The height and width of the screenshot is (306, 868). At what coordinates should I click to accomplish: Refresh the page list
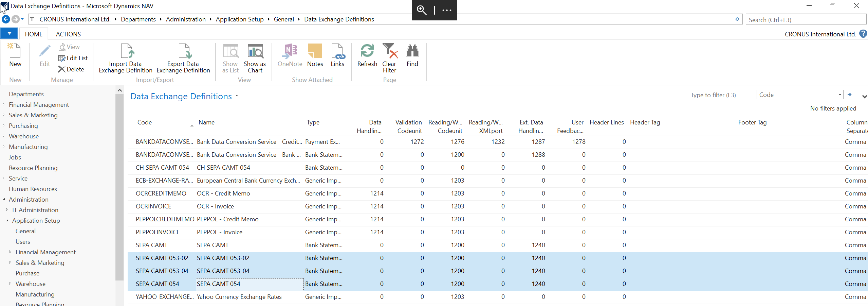(367, 55)
